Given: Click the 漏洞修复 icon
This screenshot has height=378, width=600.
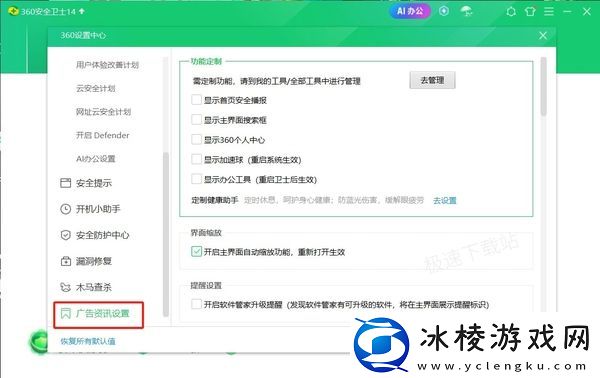Looking at the screenshot, I should [x=65, y=261].
